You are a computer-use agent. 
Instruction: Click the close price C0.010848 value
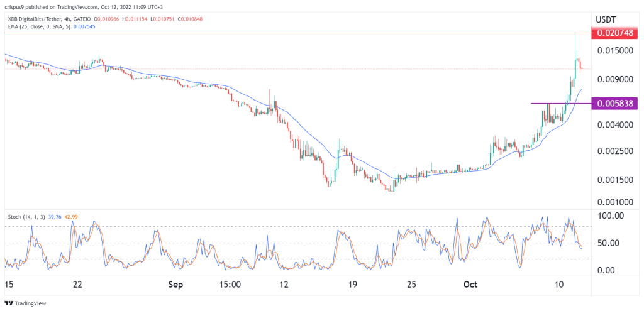click(191, 19)
